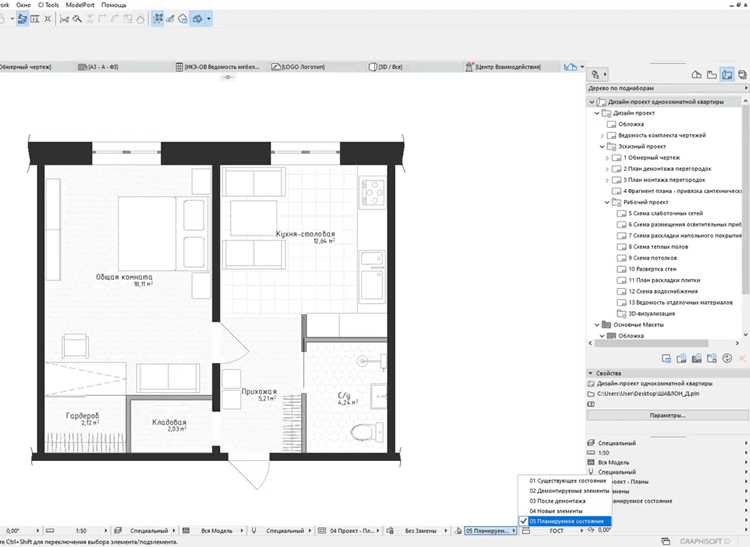Image resolution: width=750 pixels, height=547 pixels.
Task: Click the X-shaped icon in top toolbar
Action: point(47,19)
